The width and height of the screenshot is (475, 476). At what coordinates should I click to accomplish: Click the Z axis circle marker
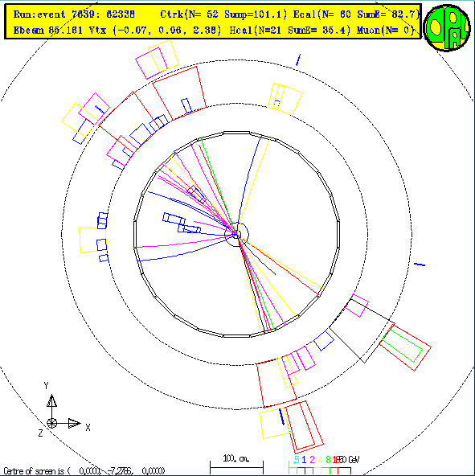click(x=51, y=423)
